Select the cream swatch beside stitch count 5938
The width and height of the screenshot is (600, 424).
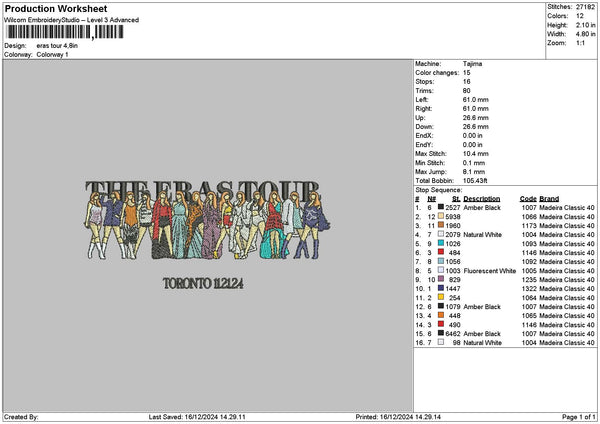tap(441, 216)
